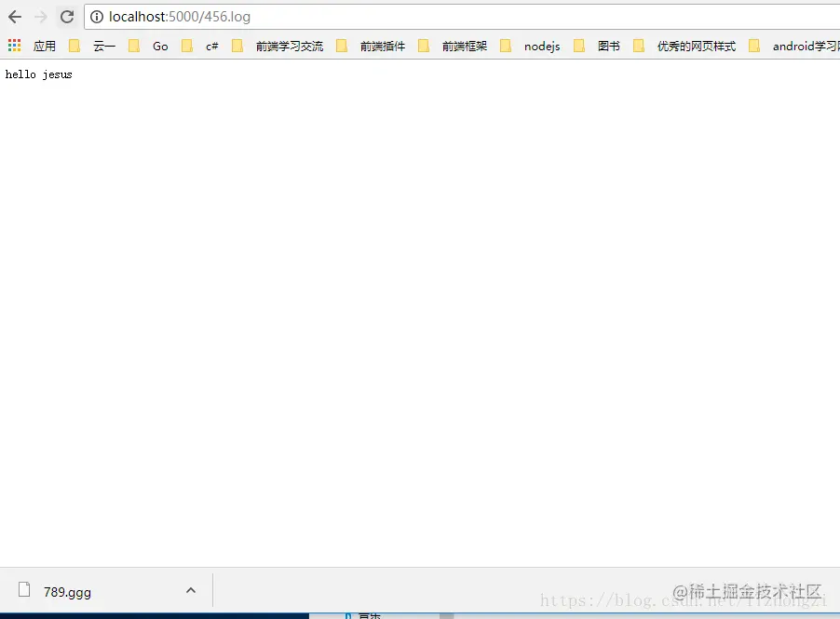Open the 前端插件 bookmark folder

(371, 46)
